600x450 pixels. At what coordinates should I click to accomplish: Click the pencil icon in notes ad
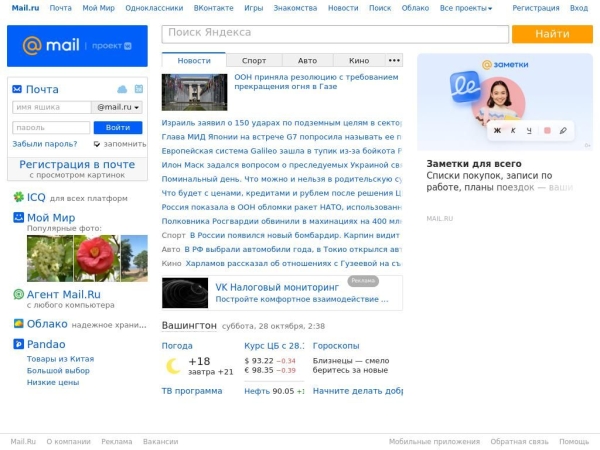click(x=563, y=130)
